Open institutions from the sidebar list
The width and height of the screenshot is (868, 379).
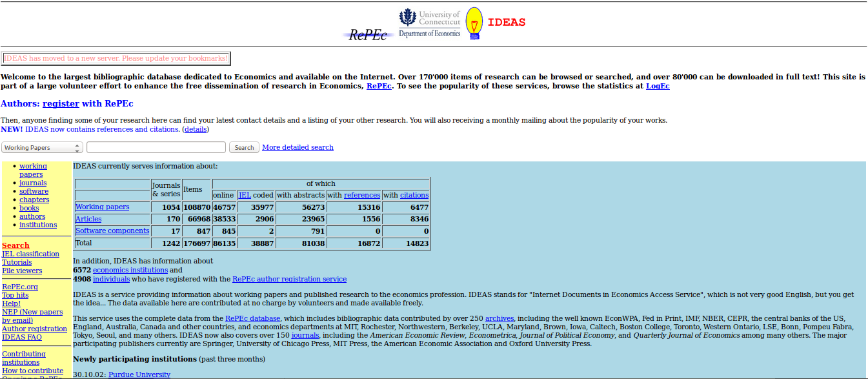click(38, 225)
